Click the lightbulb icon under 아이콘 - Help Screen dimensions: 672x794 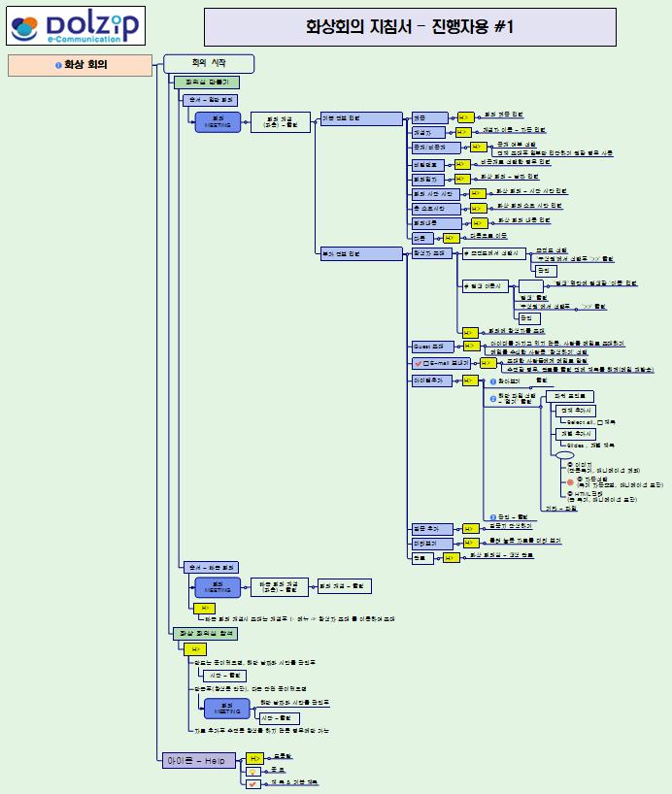pos(252,770)
